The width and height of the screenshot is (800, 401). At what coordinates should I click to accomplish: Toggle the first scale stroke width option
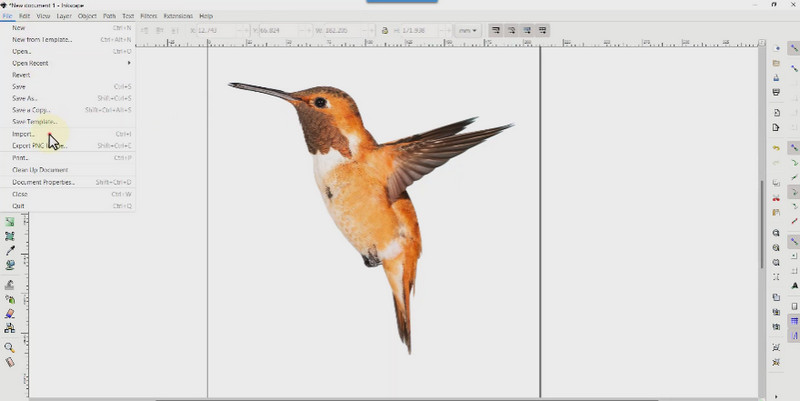(x=495, y=31)
